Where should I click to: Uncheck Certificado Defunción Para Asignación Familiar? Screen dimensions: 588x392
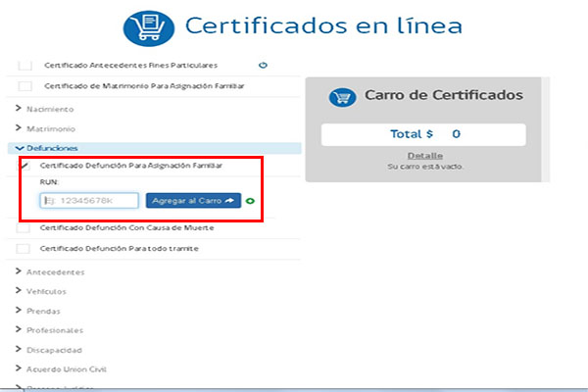[x=24, y=166]
